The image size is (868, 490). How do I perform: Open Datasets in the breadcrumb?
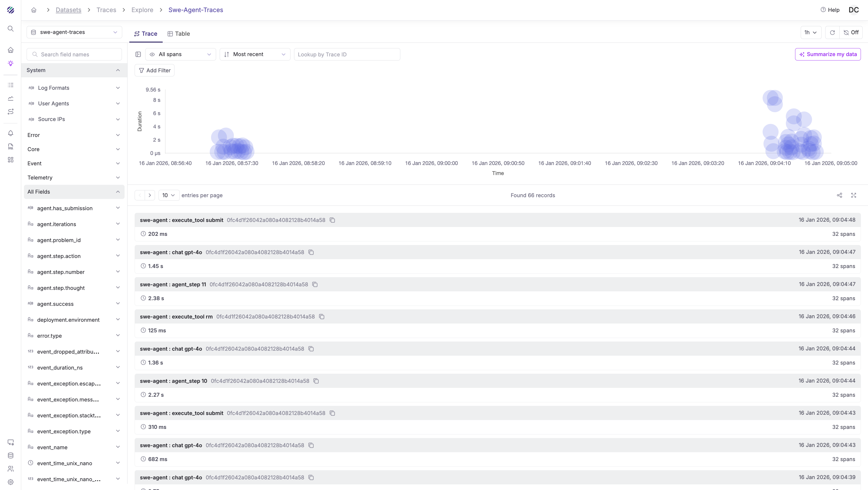(x=68, y=10)
